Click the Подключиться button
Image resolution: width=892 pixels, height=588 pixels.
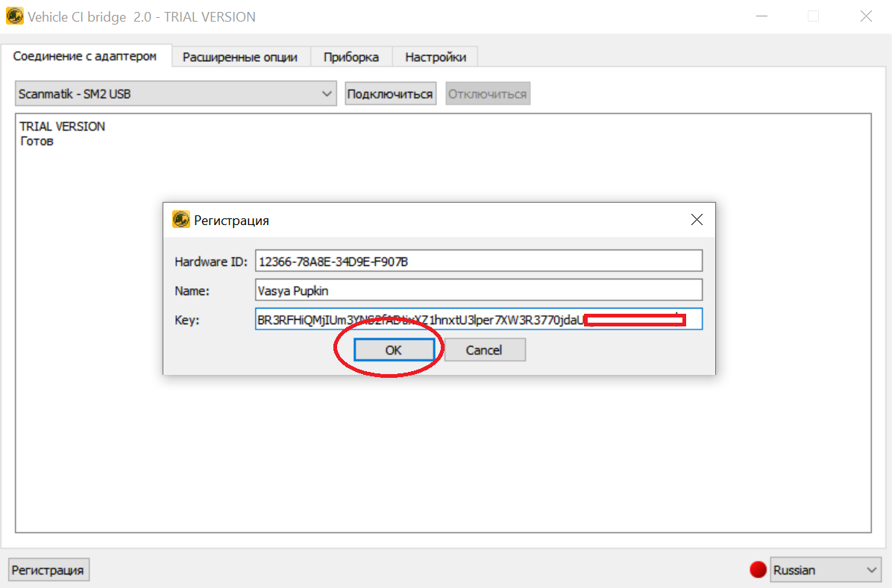(x=390, y=94)
